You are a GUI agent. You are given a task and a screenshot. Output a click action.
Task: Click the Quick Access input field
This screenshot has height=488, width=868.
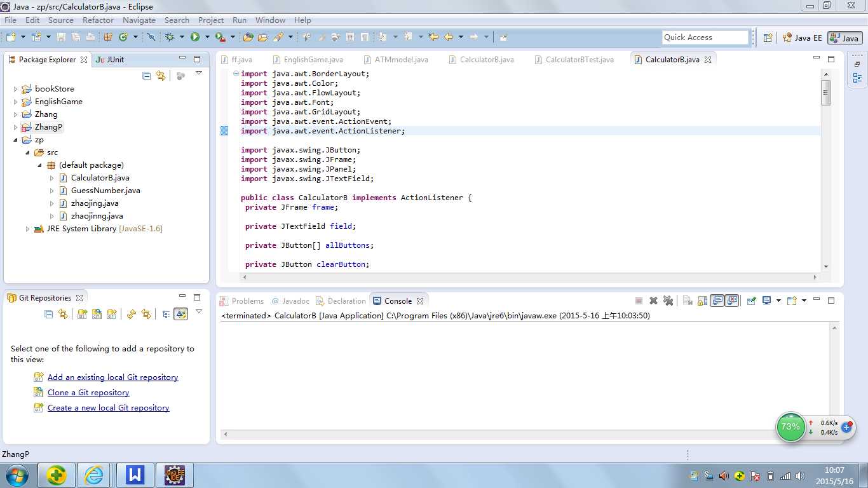705,37
